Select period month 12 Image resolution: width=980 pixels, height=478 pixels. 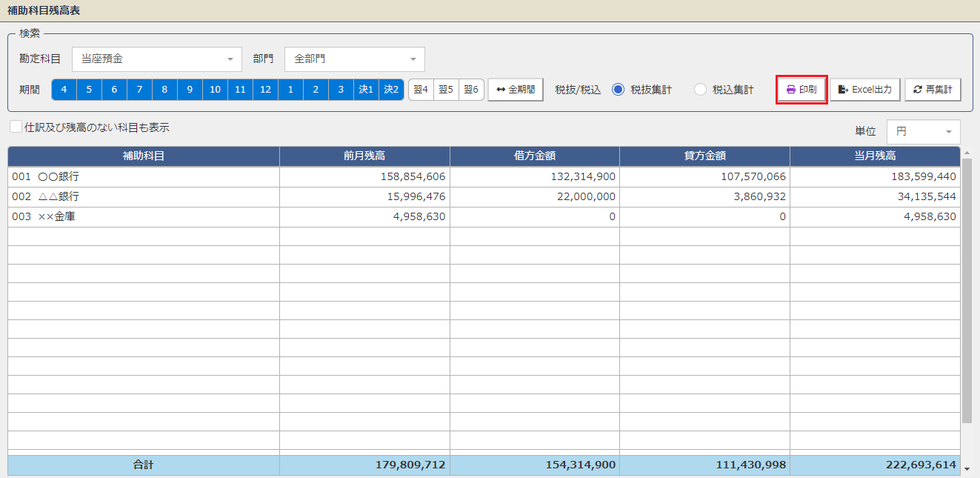[265, 90]
